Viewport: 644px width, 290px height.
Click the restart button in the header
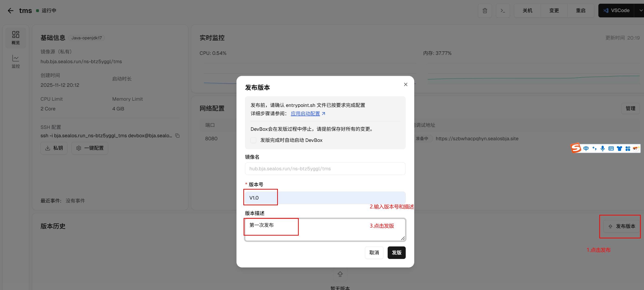tap(580, 10)
